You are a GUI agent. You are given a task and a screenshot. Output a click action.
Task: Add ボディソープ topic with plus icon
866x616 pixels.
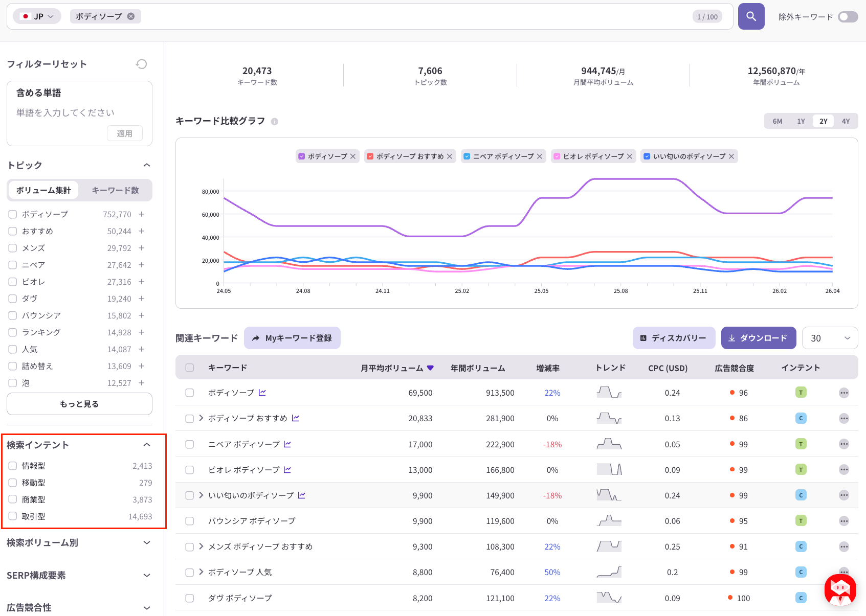point(142,214)
